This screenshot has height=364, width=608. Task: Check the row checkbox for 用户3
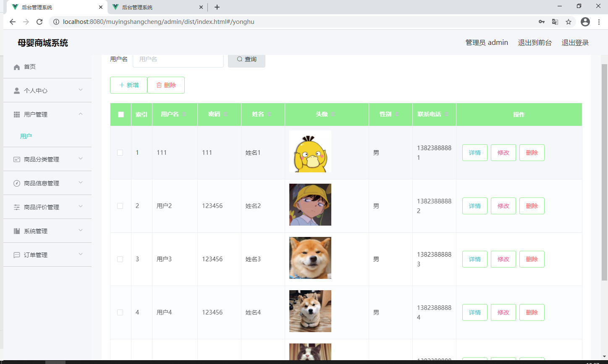pos(120,259)
